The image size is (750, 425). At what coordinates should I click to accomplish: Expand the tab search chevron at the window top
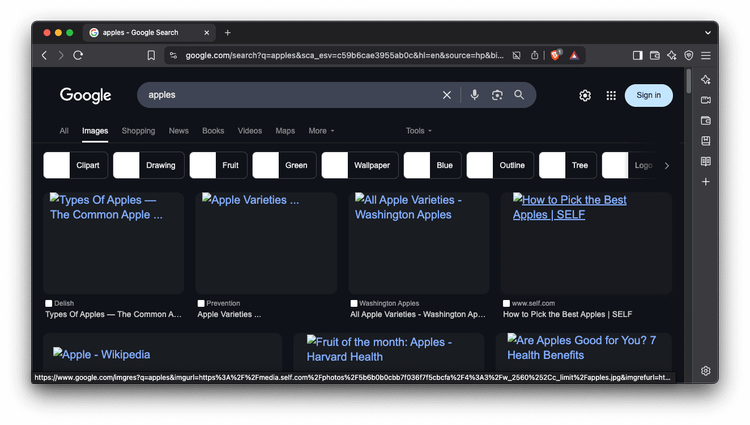pyautogui.click(x=708, y=33)
